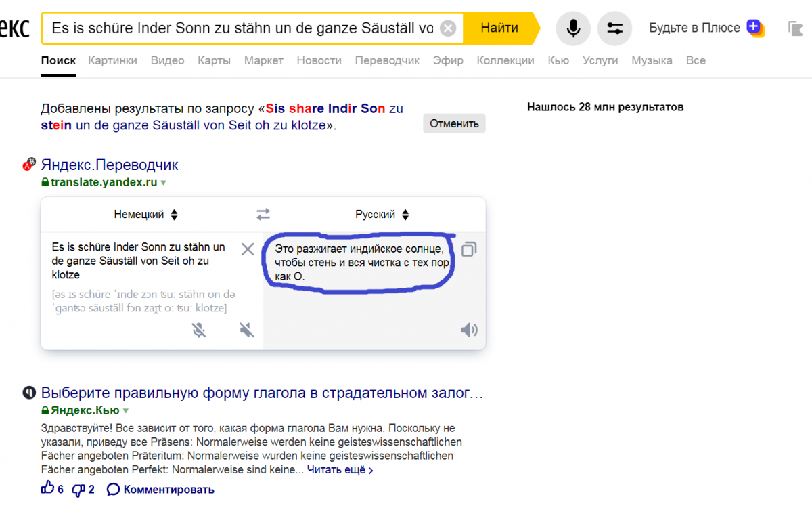Click the thumbs up like icon

[x=47, y=489]
